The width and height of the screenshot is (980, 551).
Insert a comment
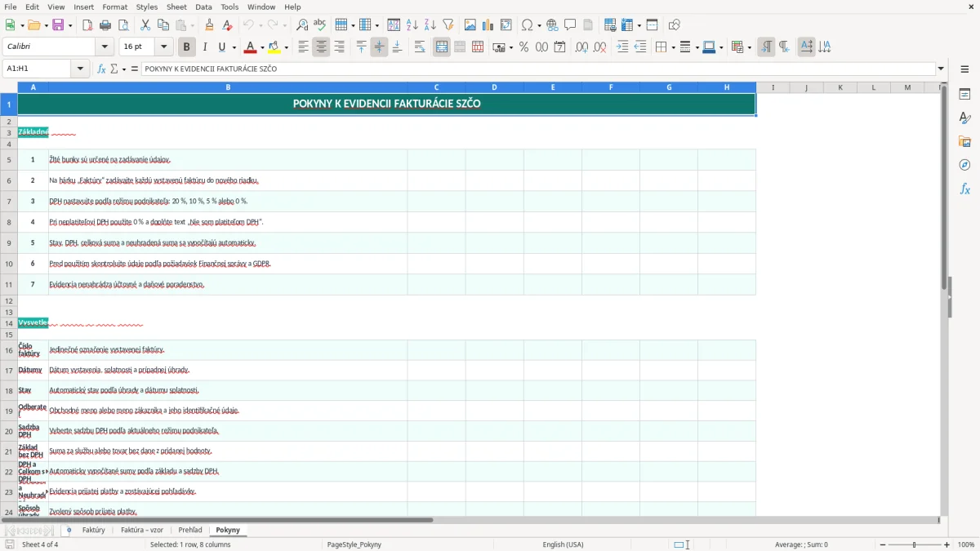[571, 25]
